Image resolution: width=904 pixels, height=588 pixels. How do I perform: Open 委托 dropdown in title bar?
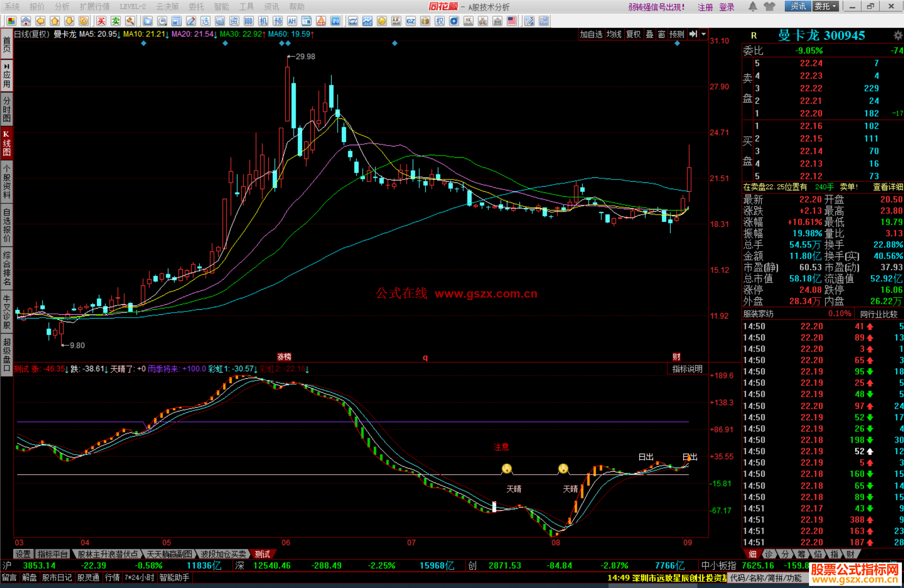click(825, 6)
